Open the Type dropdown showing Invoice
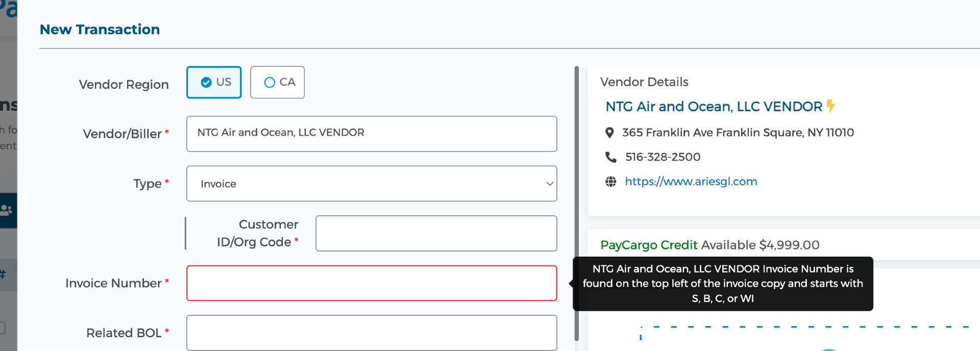 point(372,184)
